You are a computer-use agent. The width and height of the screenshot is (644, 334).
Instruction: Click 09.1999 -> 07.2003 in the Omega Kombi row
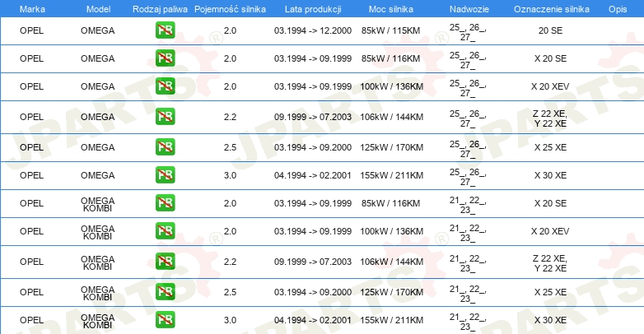[313, 262]
